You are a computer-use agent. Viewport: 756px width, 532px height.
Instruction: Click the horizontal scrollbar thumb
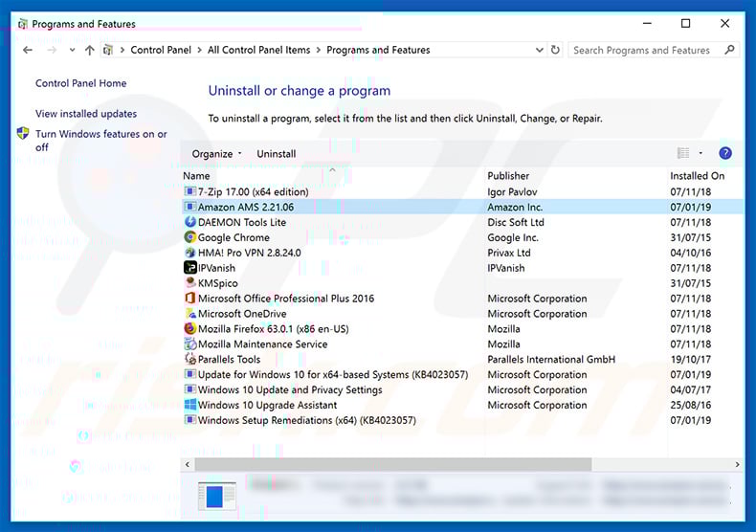[393, 464]
